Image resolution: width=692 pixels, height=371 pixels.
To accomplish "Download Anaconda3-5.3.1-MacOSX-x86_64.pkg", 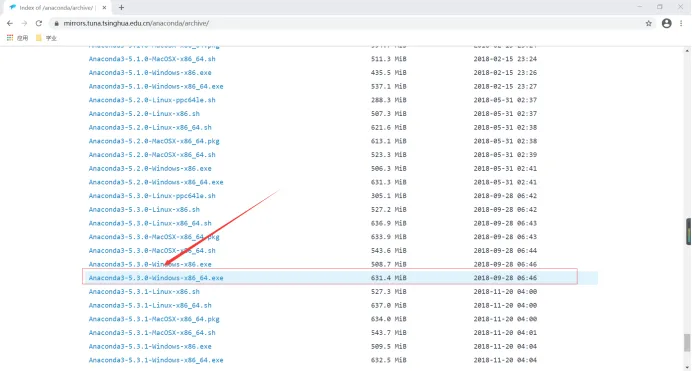I will click(x=154, y=319).
